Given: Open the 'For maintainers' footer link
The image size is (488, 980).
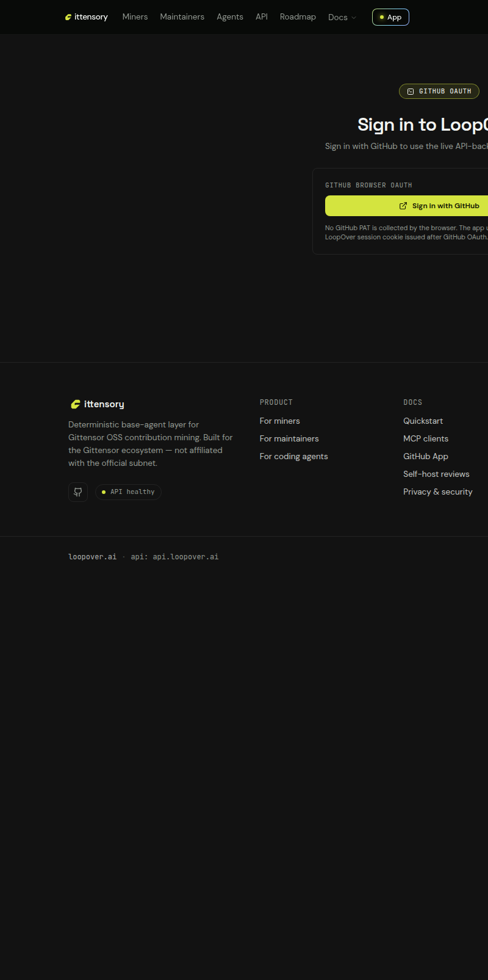Looking at the screenshot, I should pos(289,438).
